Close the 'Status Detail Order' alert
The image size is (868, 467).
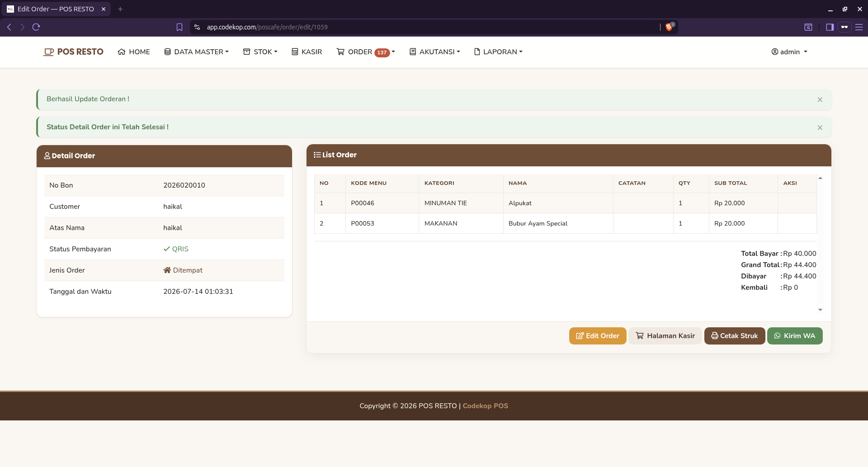click(x=820, y=127)
